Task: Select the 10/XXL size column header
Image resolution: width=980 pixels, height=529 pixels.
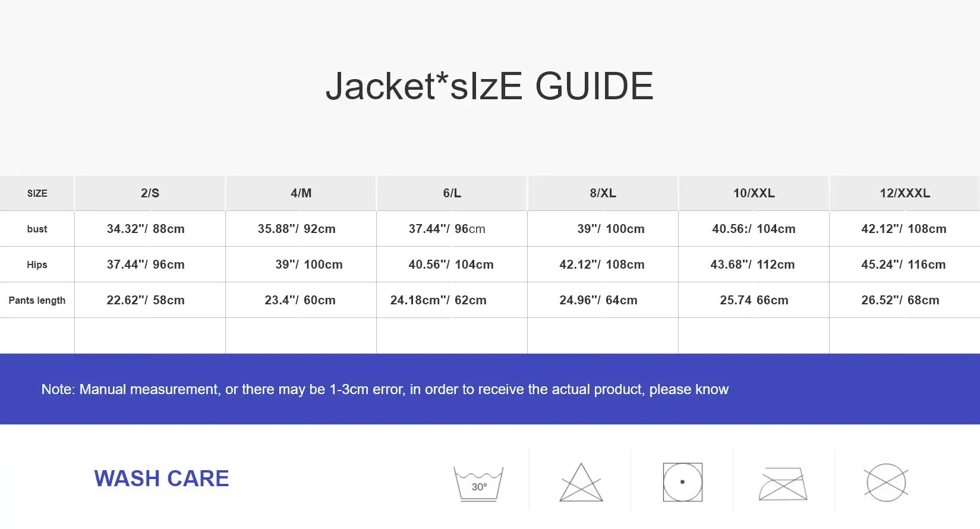Action: click(754, 193)
